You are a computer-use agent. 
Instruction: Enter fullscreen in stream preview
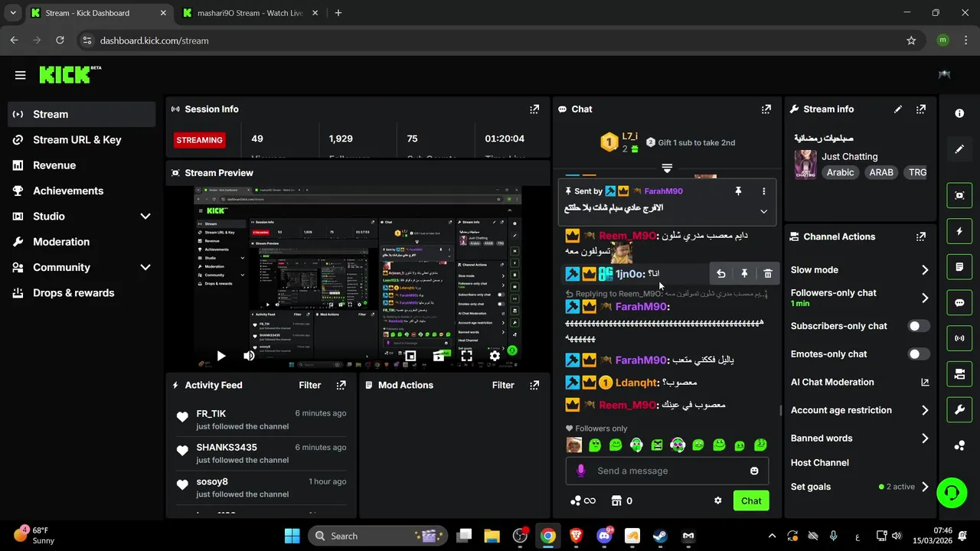point(466,356)
